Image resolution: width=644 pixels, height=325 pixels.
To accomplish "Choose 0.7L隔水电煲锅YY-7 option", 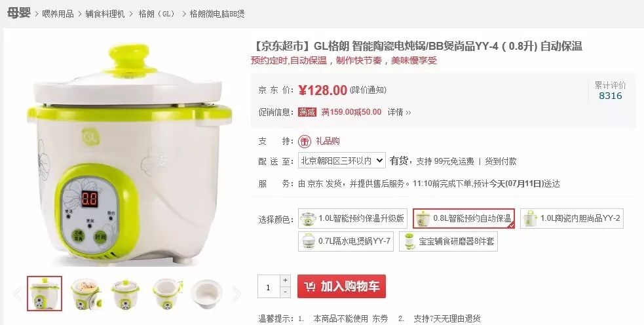I will pos(346,241).
